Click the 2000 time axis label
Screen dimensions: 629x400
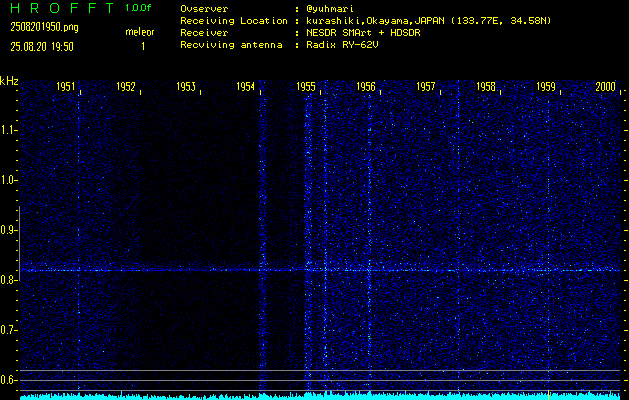[606, 87]
